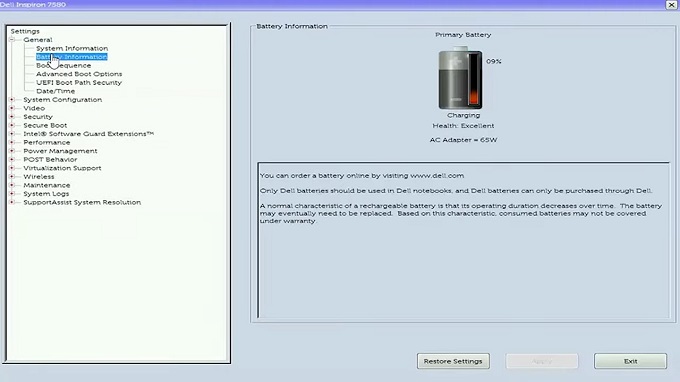Viewport: 680px width, 382px height.
Task: Open Advanced Boot Options
Action: [x=79, y=74]
